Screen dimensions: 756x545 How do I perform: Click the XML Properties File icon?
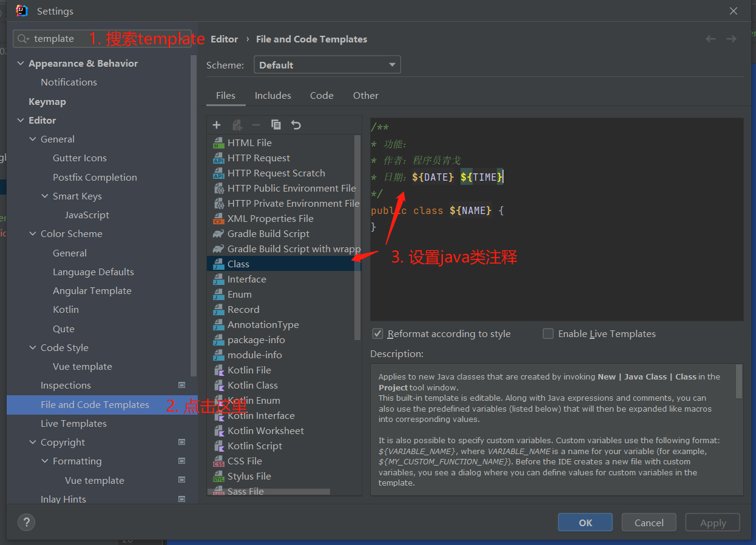[x=218, y=219]
